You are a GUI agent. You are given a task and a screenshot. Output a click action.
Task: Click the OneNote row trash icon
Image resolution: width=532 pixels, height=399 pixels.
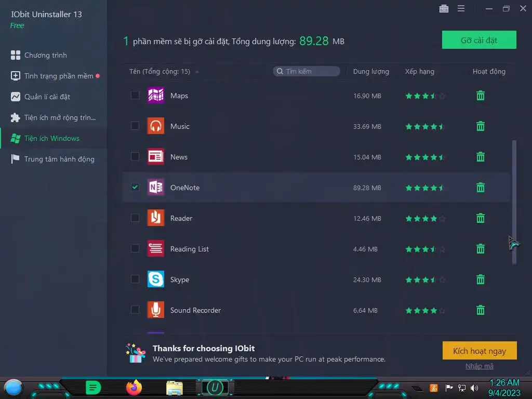pos(481,187)
